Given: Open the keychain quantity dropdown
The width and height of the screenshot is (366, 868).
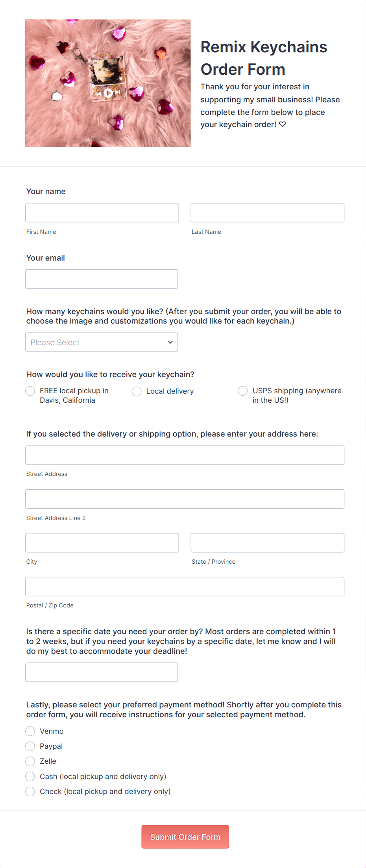Looking at the screenshot, I should click(101, 342).
